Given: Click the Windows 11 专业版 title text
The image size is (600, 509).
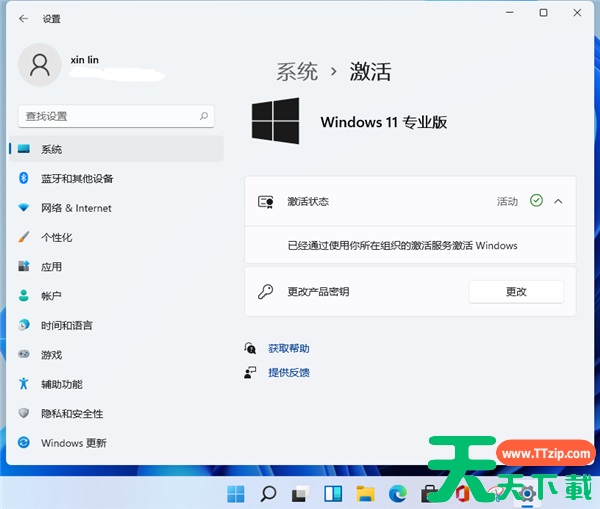Looking at the screenshot, I should 384,122.
